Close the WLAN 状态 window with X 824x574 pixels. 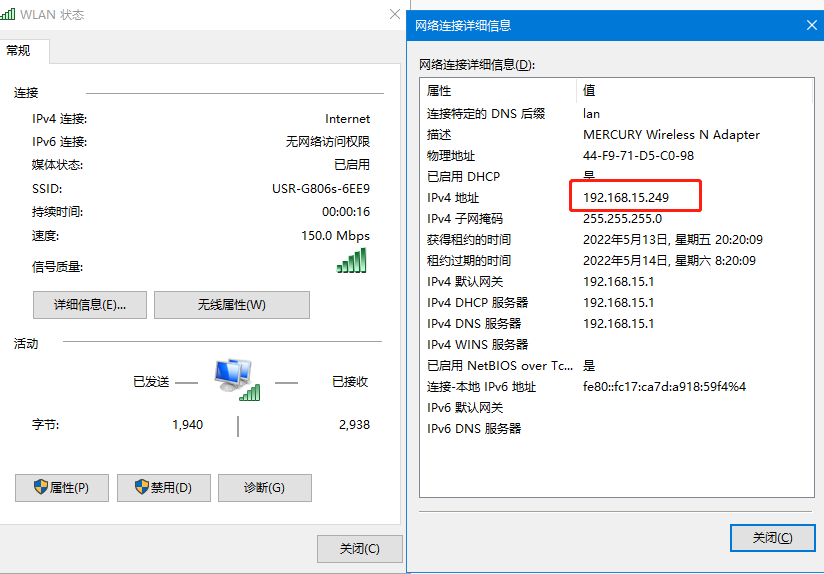point(394,14)
